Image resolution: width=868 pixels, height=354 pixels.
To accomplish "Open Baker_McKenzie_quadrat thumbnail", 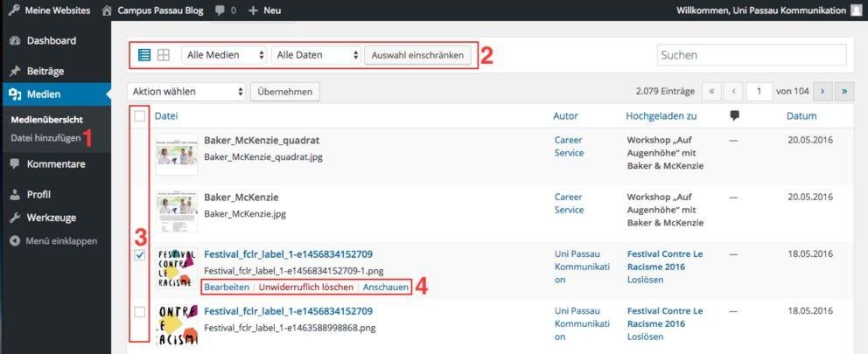I will pos(177,155).
